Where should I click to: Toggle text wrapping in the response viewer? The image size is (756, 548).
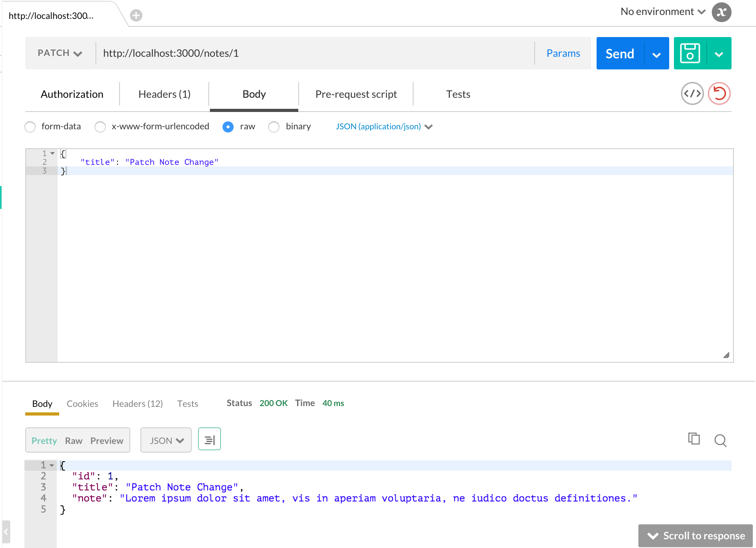click(x=209, y=439)
